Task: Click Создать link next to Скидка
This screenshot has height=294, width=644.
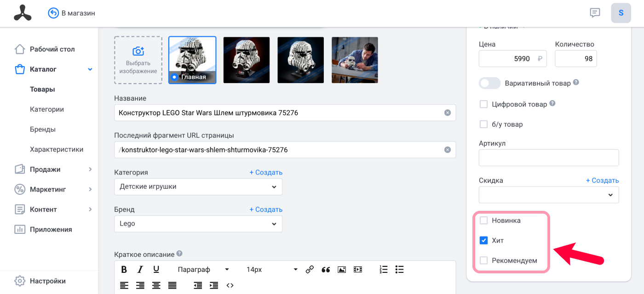Action: click(602, 181)
